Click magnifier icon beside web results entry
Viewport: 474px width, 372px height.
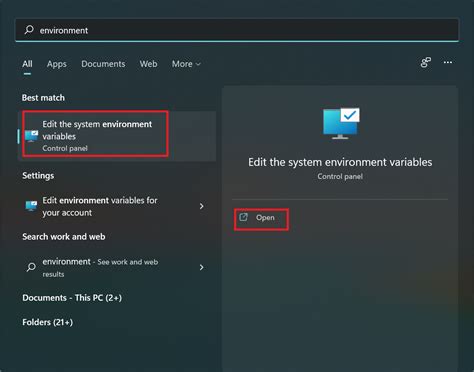coord(31,267)
